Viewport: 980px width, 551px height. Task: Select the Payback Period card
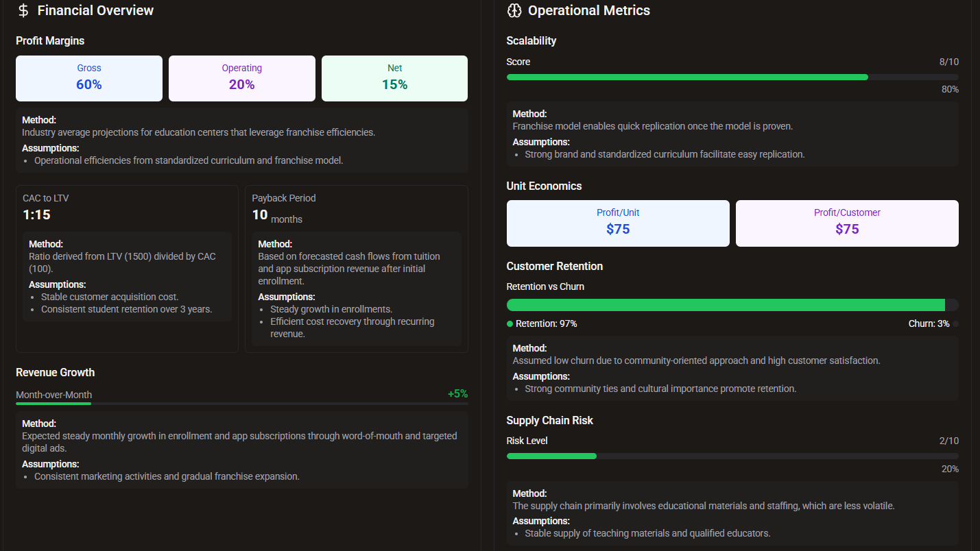357,267
